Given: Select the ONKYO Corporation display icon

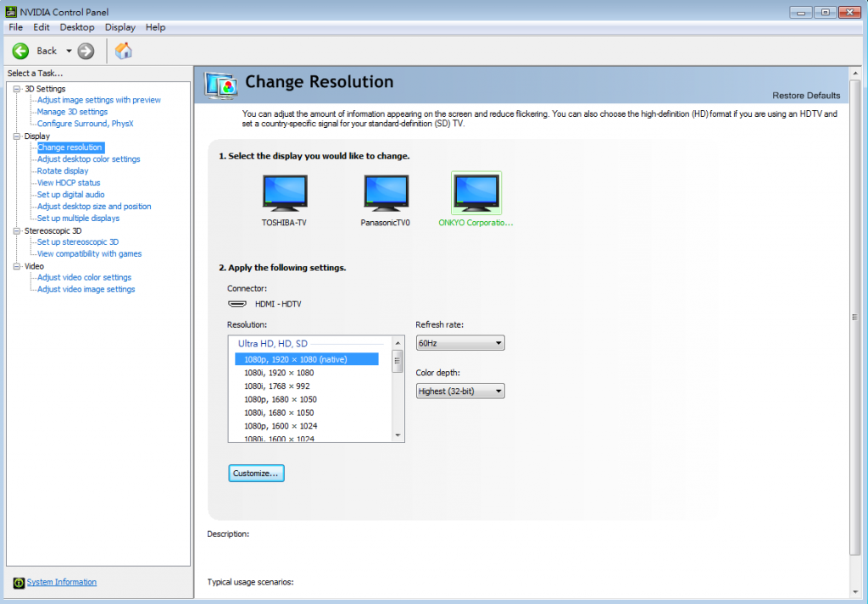Looking at the screenshot, I should point(476,193).
